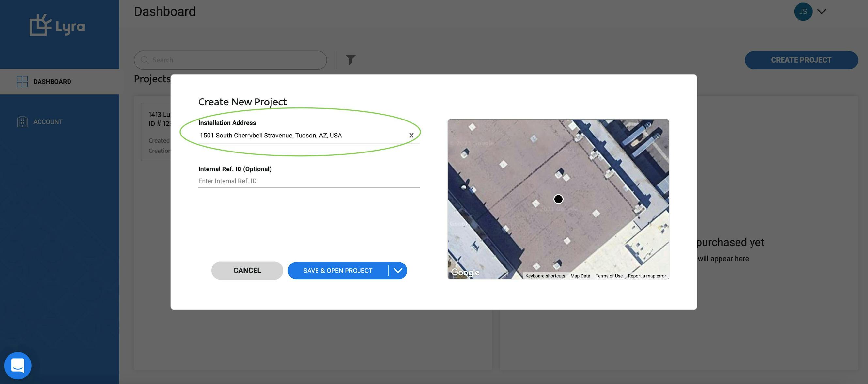Open the Account sidebar item
The width and height of the screenshot is (868, 384).
(x=48, y=122)
